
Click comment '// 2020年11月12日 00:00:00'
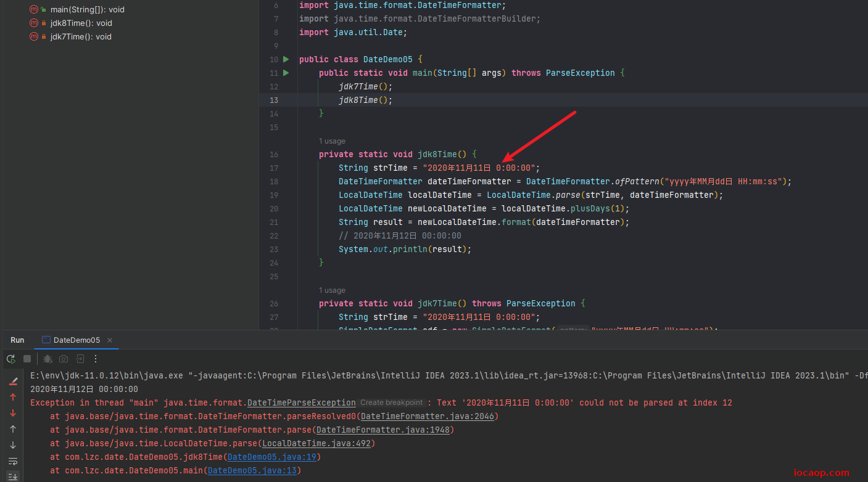[x=400, y=235]
